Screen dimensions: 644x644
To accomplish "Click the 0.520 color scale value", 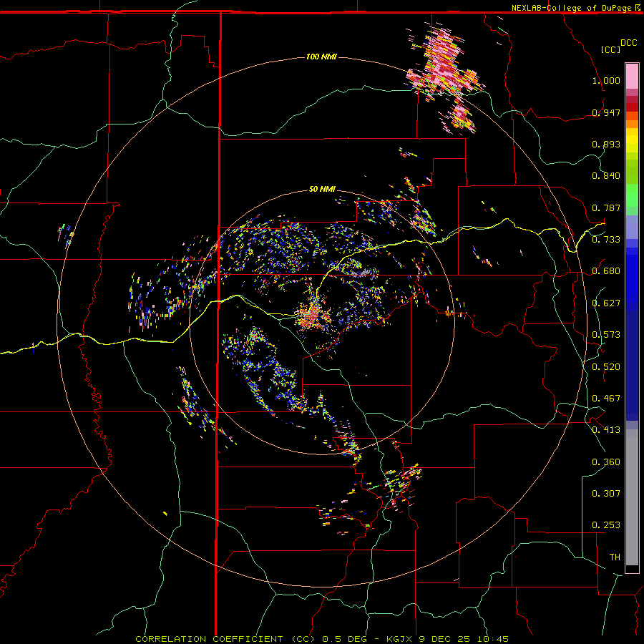I will (606, 366).
